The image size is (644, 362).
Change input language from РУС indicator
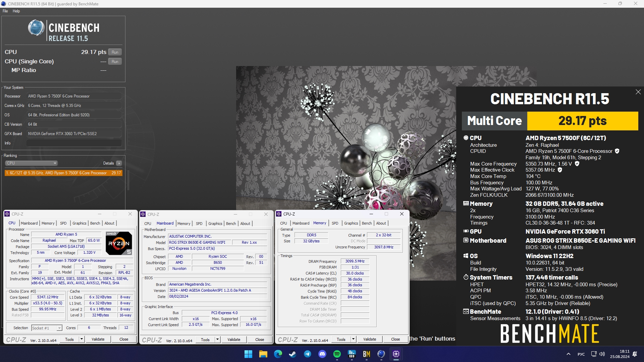click(581, 354)
